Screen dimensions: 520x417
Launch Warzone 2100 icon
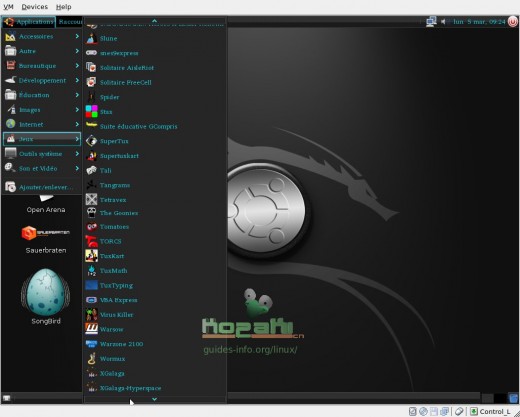coord(91,344)
